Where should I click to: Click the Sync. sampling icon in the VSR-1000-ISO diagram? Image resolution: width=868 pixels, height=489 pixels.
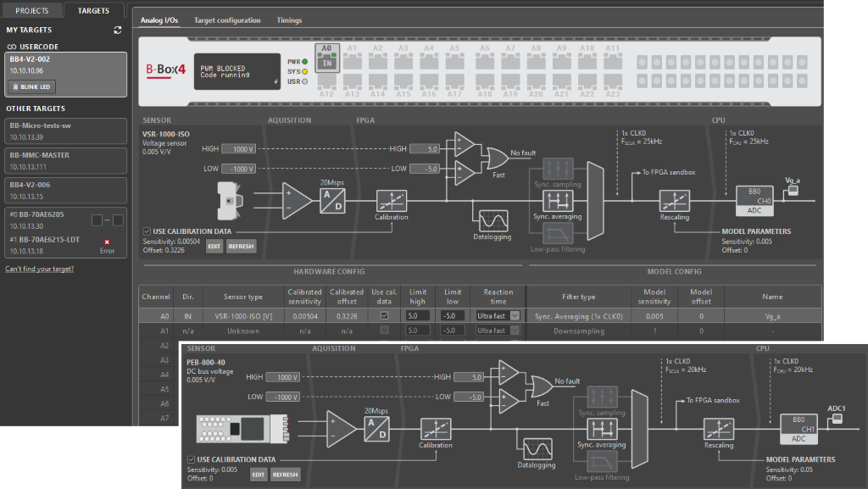pyautogui.click(x=557, y=167)
